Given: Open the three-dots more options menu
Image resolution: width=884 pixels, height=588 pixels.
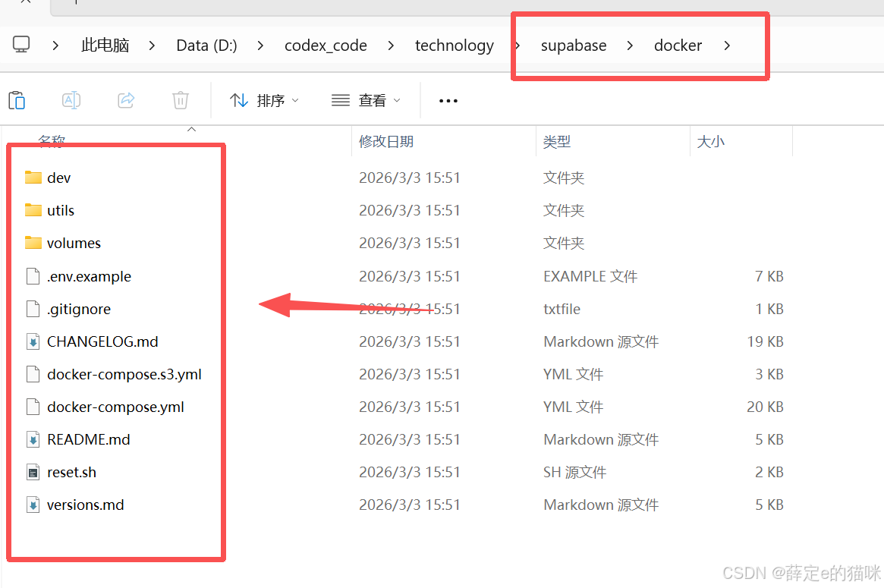Looking at the screenshot, I should (448, 101).
